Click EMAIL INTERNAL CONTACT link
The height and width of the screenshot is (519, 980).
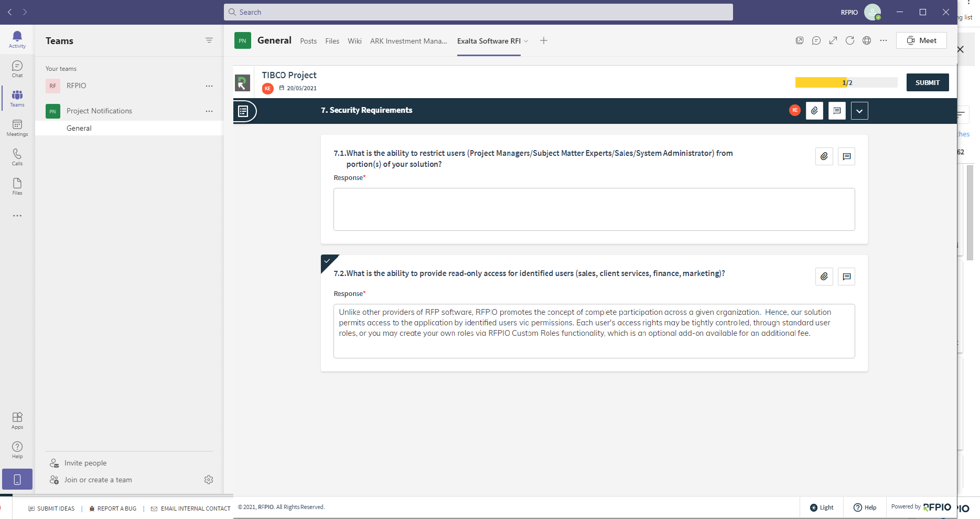(x=191, y=509)
